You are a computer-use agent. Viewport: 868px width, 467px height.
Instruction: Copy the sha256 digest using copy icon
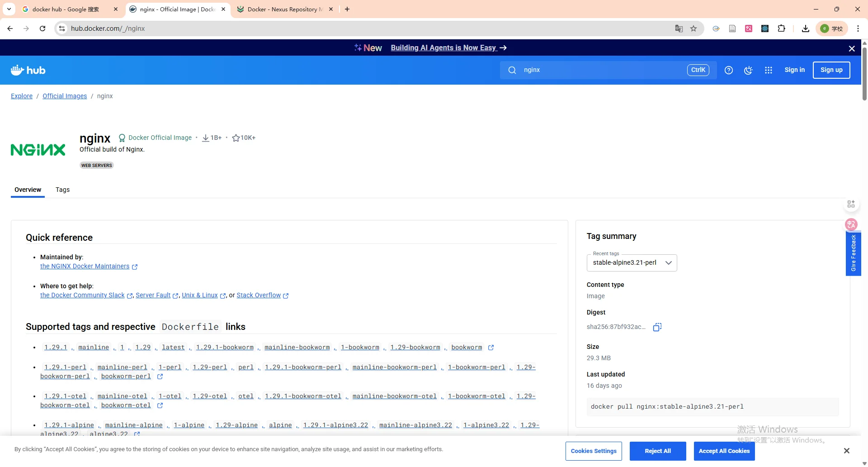point(657,327)
